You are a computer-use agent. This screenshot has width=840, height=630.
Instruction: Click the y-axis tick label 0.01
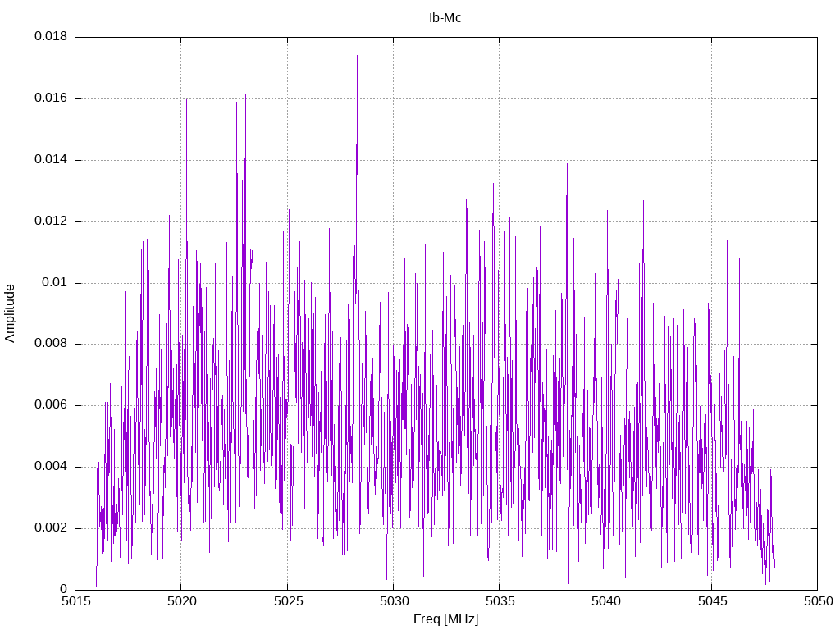point(55,282)
